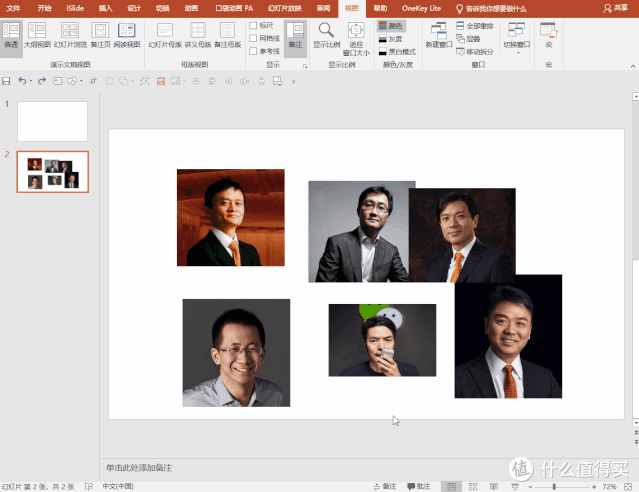Switch to Reading View (阅读视图)
The width and height of the screenshot is (639, 492).
(127, 36)
